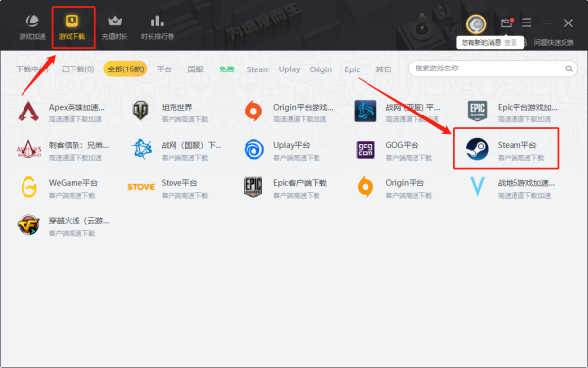The width and height of the screenshot is (588, 368).
Task: Click the Steam平台 logo icon
Action: 477,149
